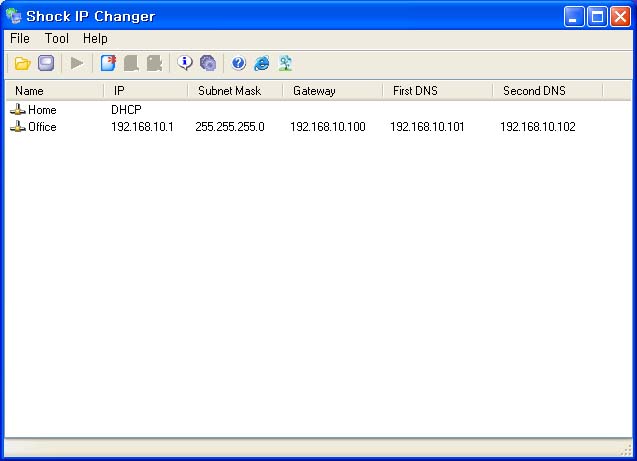
Task: Click the Second DNS column header
Action: point(546,91)
